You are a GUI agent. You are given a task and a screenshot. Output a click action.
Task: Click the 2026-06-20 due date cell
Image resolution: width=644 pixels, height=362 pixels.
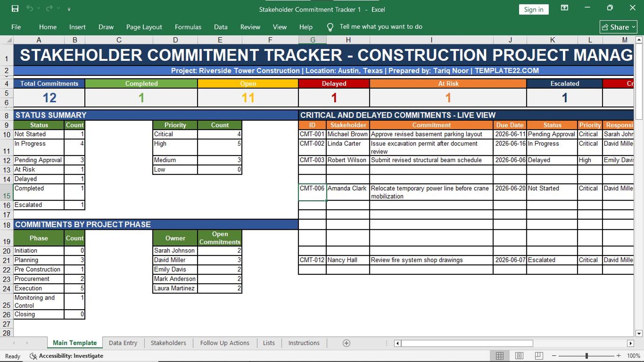(510, 192)
